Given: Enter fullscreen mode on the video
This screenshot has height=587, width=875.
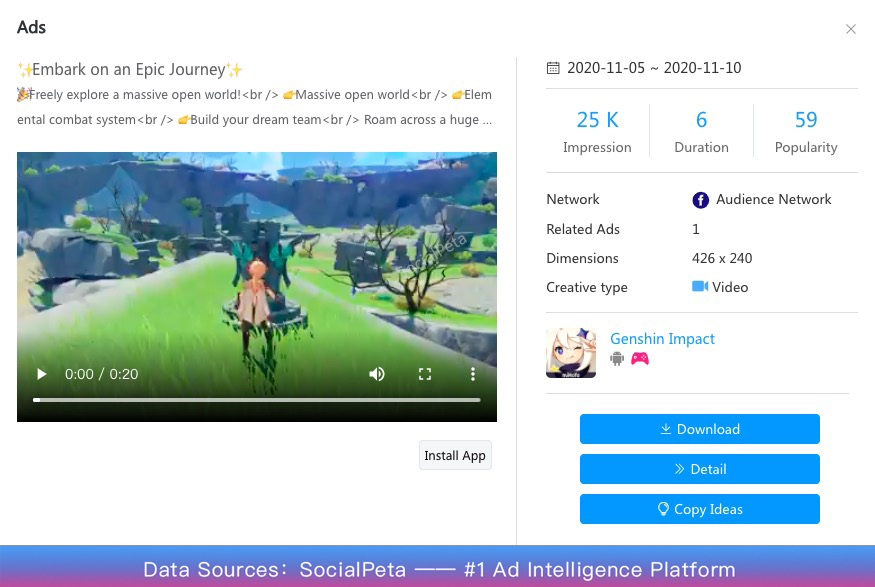Looking at the screenshot, I should pos(425,374).
